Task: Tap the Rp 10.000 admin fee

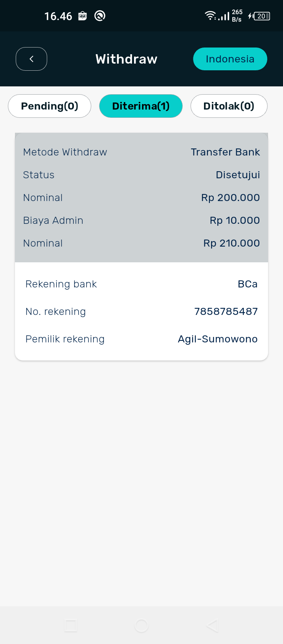Action: click(x=235, y=220)
